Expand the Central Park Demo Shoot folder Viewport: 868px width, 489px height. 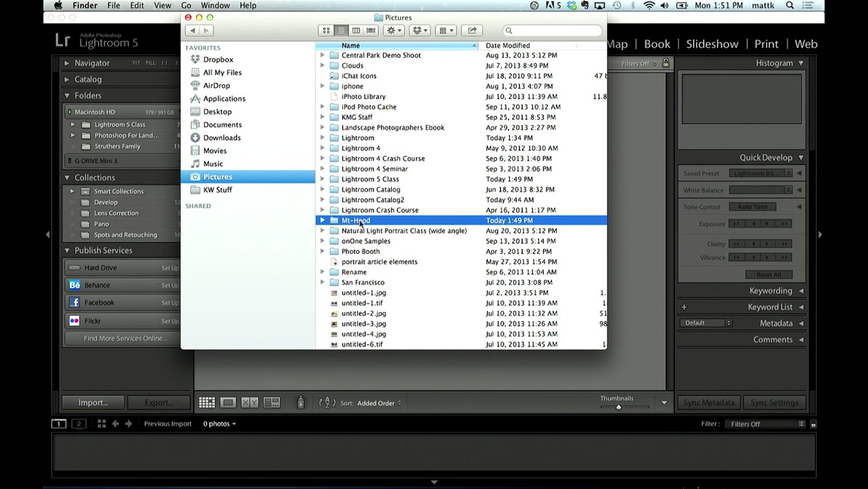point(323,55)
